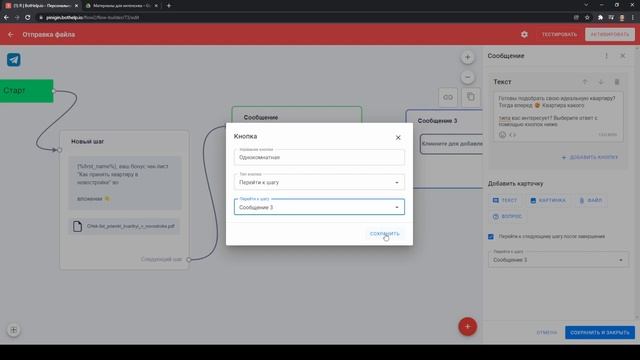The width and height of the screenshot is (640, 360).
Task: Select the Новый шаг node title
Action: coord(87,141)
